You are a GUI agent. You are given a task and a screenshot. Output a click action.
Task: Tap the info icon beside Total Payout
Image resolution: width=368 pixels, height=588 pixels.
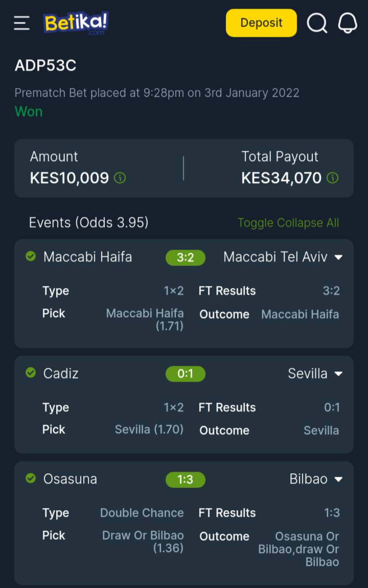333,178
